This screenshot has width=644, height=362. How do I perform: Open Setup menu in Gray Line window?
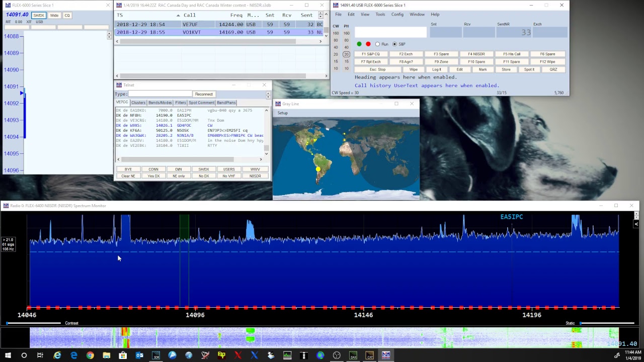click(283, 113)
